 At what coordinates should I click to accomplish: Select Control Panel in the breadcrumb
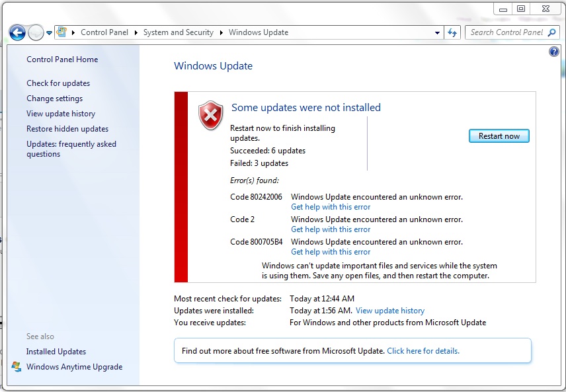pyautogui.click(x=104, y=32)
